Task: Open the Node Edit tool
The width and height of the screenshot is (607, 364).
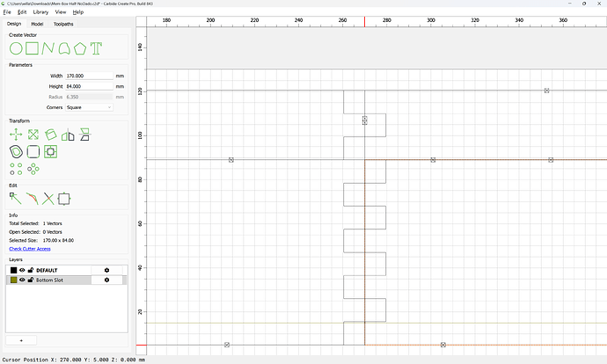Action: (x=16, y=199)
